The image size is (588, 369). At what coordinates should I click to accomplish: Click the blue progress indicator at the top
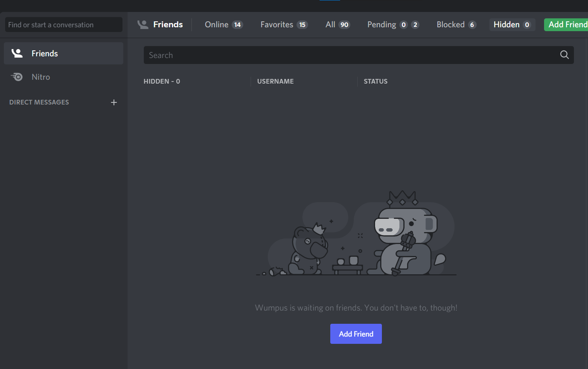tap(329, 2)
